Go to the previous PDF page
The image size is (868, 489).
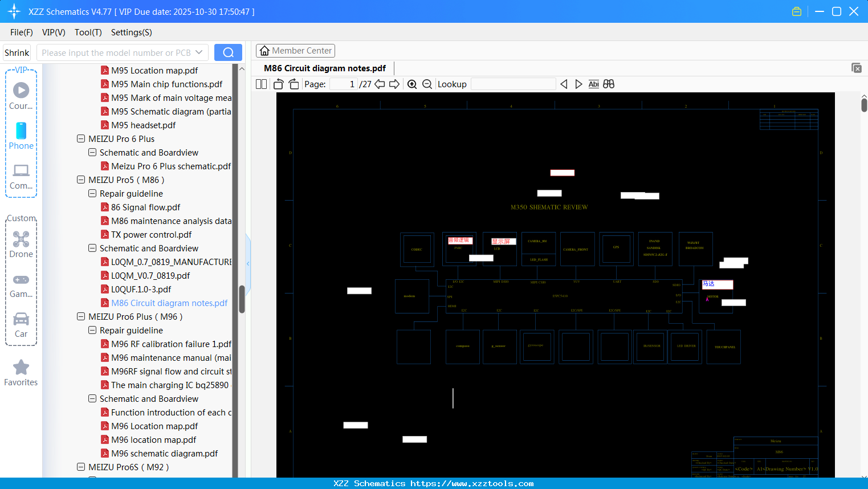click(x=380, y=84)
